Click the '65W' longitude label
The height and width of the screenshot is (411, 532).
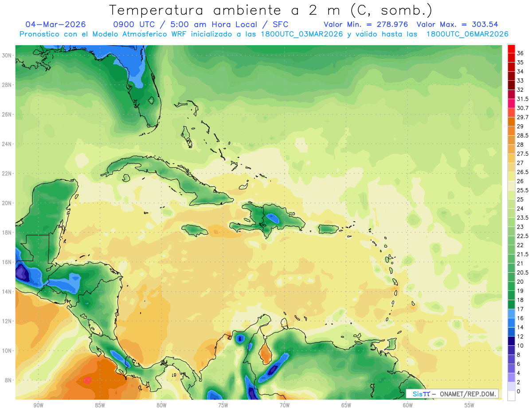click(346, 405)
